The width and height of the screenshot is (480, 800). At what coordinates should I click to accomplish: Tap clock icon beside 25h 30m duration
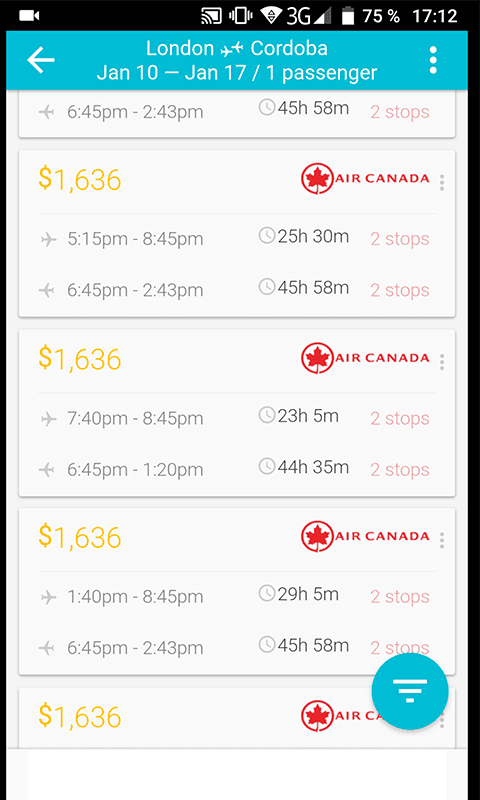pos(267,236)
